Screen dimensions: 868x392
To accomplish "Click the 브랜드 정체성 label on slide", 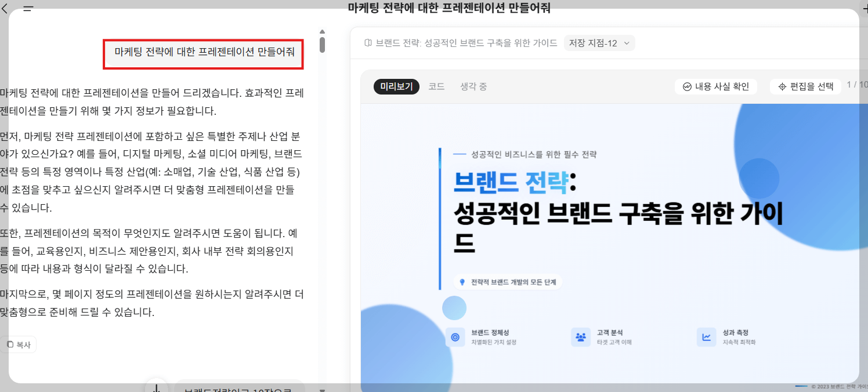I will [x=490, y=333].
